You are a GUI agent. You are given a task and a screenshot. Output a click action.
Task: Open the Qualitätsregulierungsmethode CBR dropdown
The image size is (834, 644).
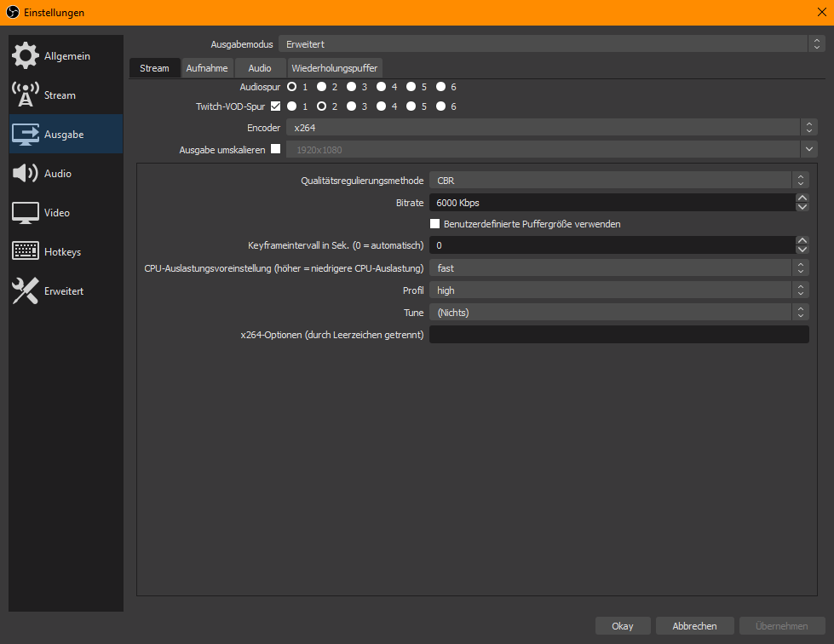618,180
